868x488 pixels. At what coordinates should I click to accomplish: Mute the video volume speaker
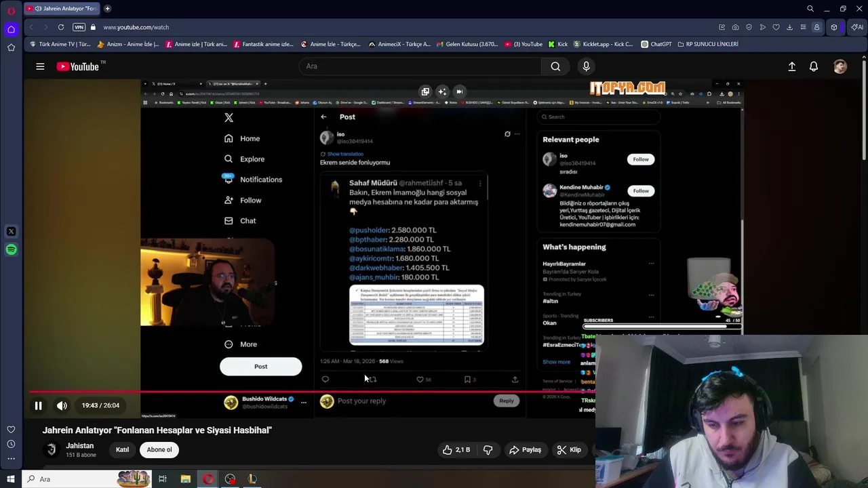(62, 405)
